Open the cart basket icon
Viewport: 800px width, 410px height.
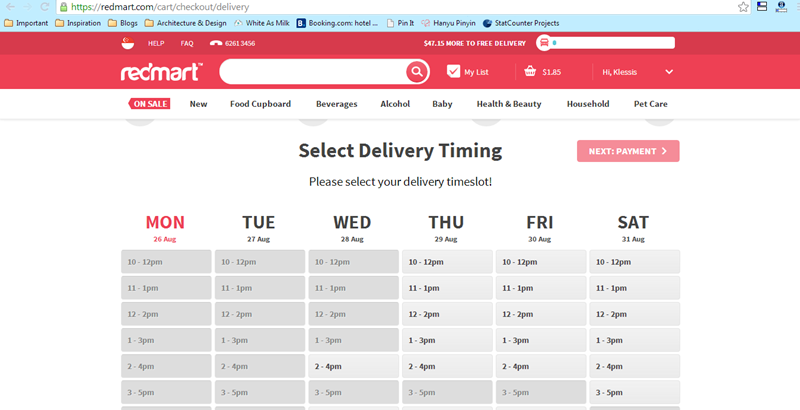pos(530,71)
